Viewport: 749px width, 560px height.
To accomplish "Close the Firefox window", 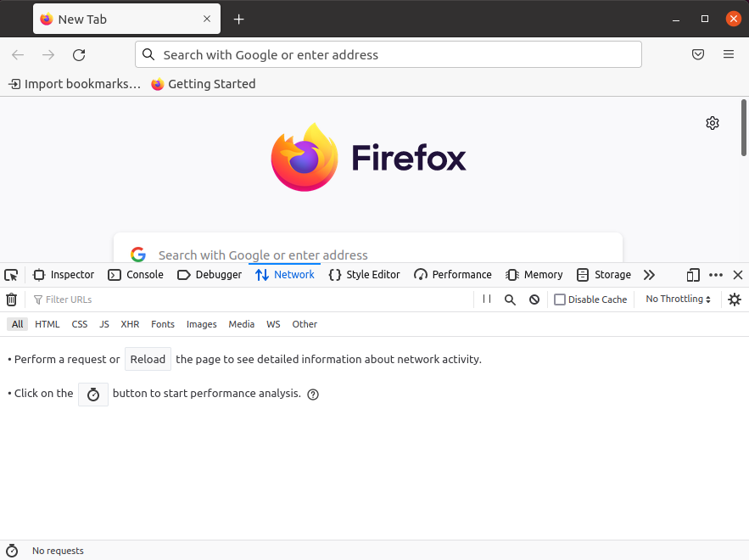I will pyautogui.click(x=733, y=20).
